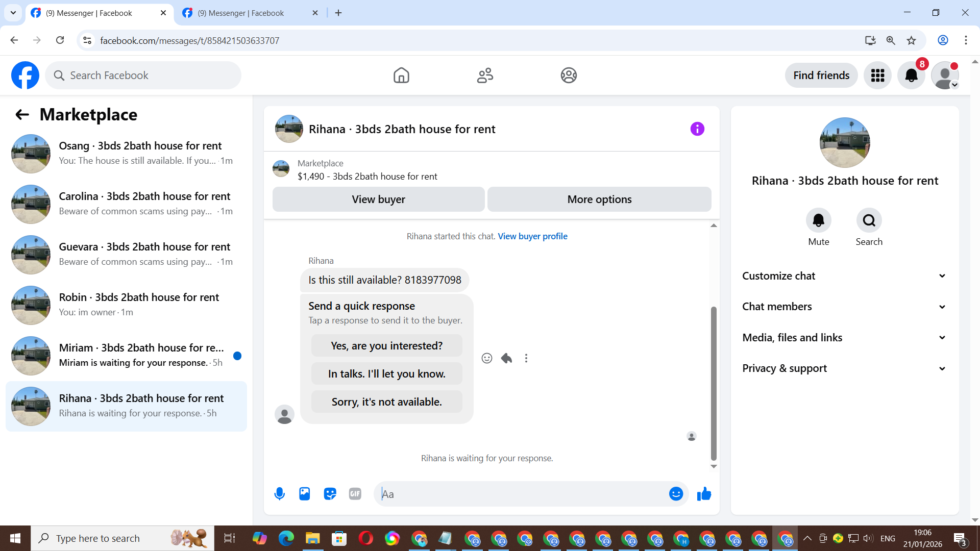Open emoji picker in message box
Image resolution: width=980 pixels, height=551 pixels.
(x=676, y=494)
